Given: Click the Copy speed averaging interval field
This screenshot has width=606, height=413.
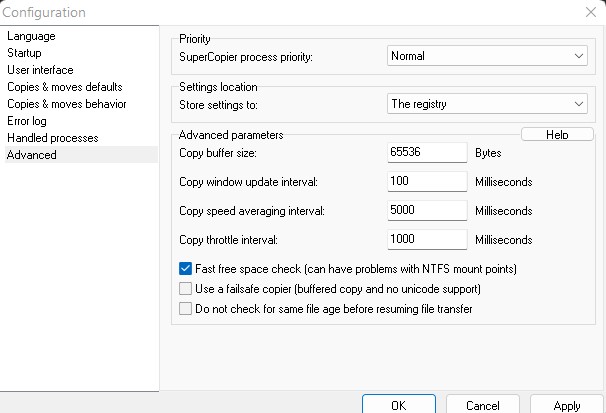Looking at the screenshot, I should (427, 210).
